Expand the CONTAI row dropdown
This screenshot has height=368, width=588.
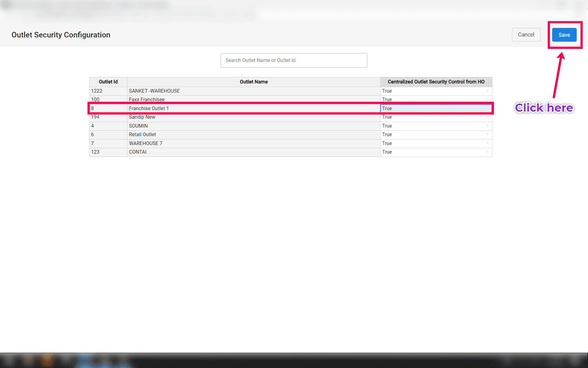(x=487, y=152)
